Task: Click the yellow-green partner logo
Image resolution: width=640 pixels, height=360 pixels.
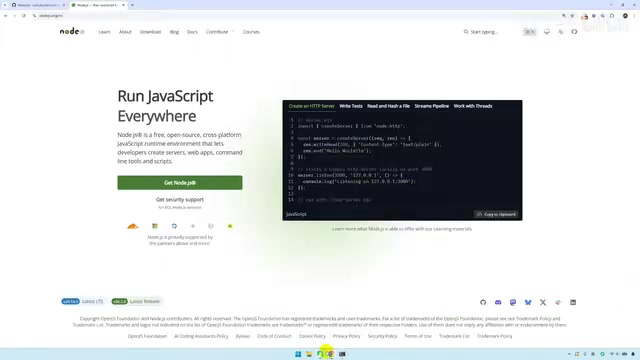Action: [230, 226]
